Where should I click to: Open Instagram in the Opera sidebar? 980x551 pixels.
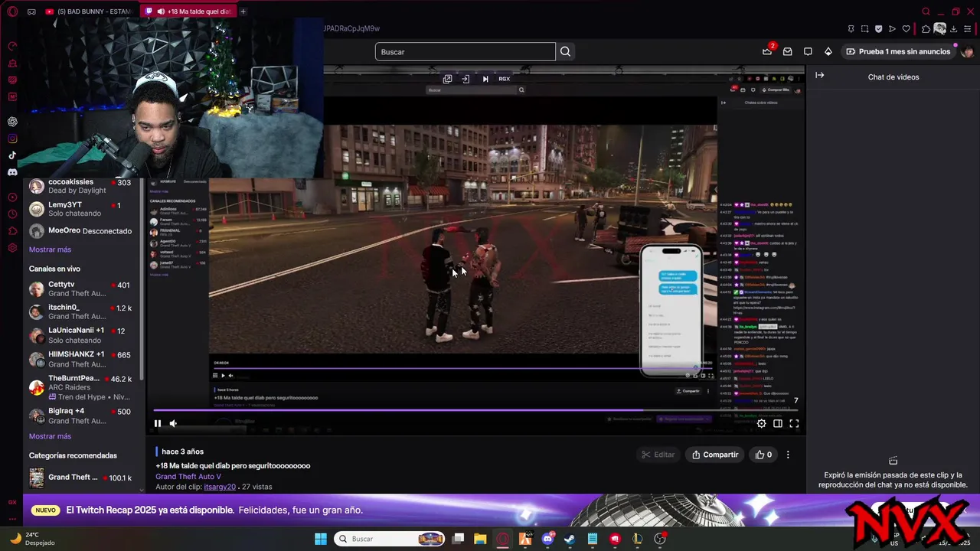point(12,139)
